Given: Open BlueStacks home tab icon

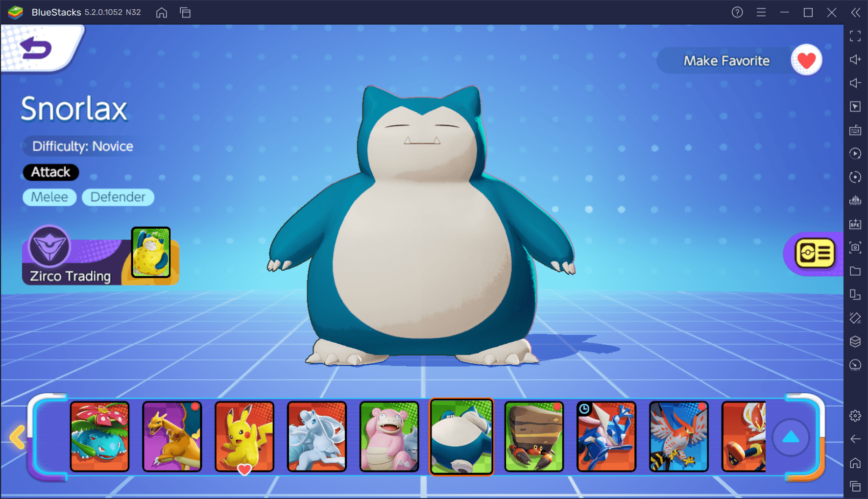Looking at the screenshot, I should click(162, 12).
